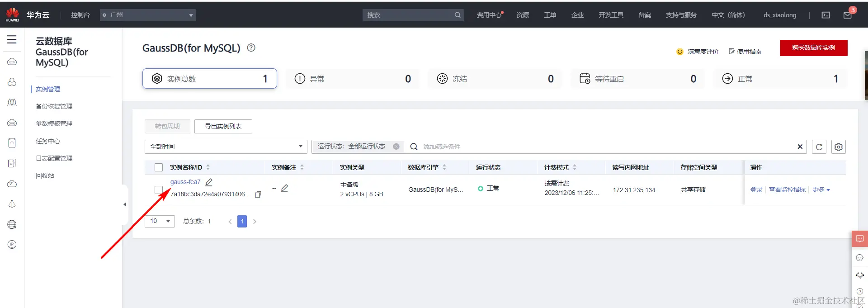868x308 pixels.
Task: Open 回收站 in sidebar
Action: tap(45, 175)
